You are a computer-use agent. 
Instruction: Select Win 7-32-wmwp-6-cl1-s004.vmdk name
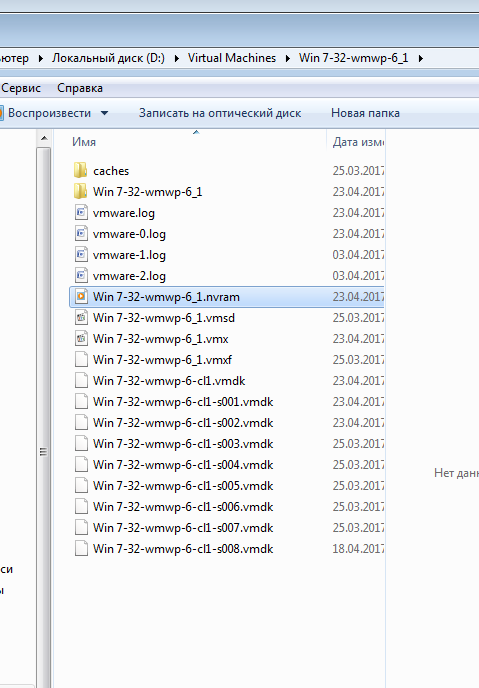point(183,466)
